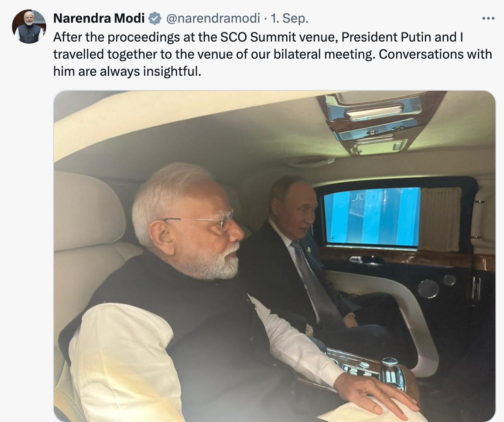Click the blue verified badge
Viewport: 504px width, 422px height.
coord(155,18)
